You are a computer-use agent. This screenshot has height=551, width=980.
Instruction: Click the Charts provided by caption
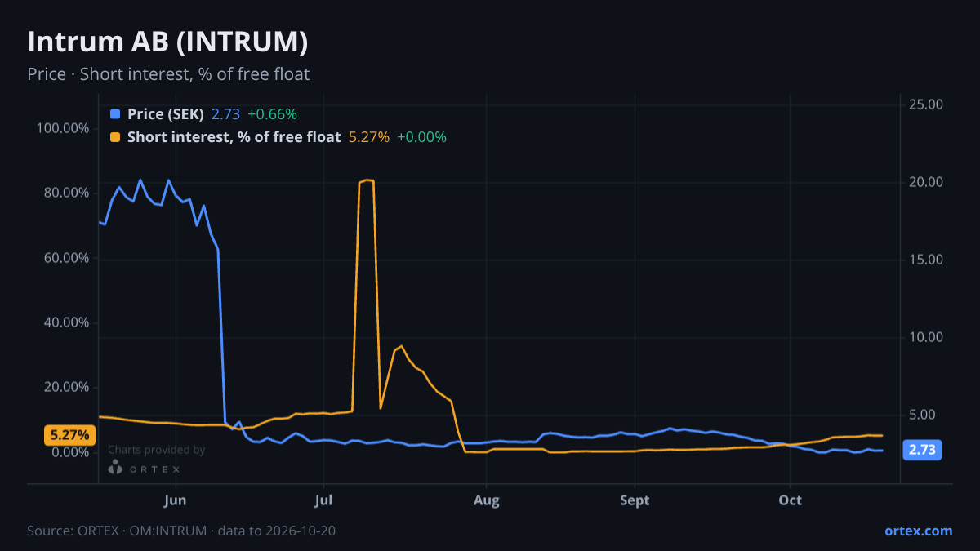[156, 450]
